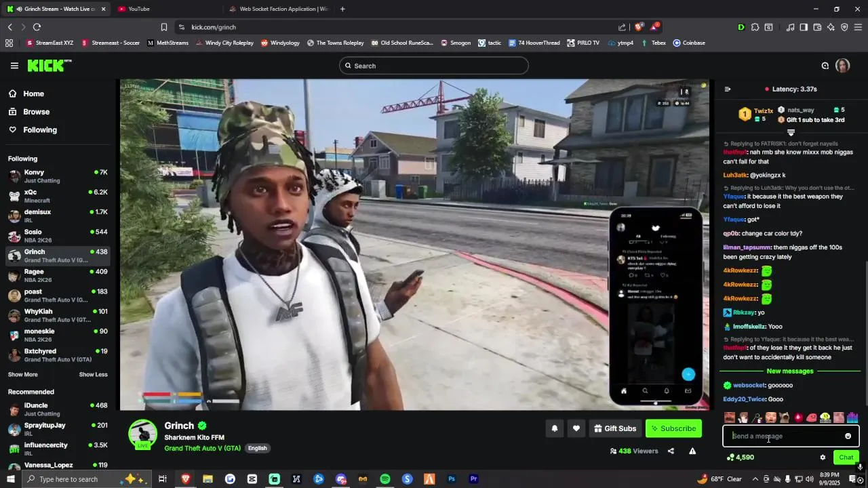
Task: Open the browser main menu icon
Action: (858, 27)
